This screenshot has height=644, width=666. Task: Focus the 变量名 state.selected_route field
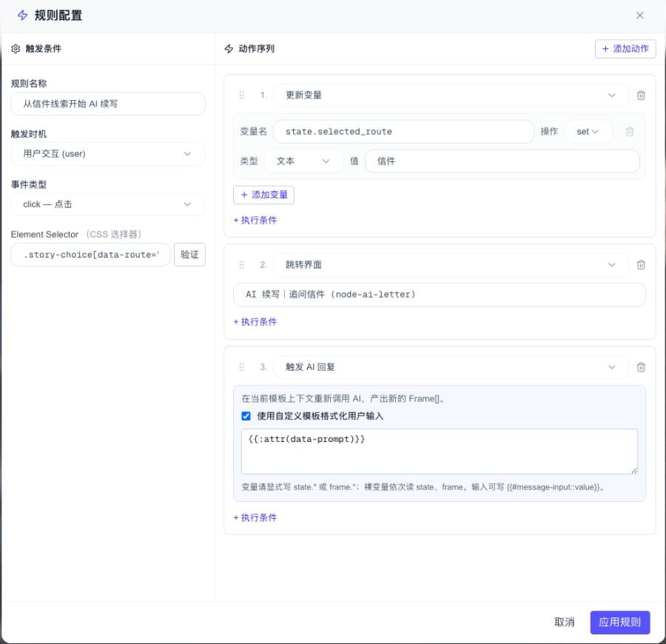[x=403, y=132]
